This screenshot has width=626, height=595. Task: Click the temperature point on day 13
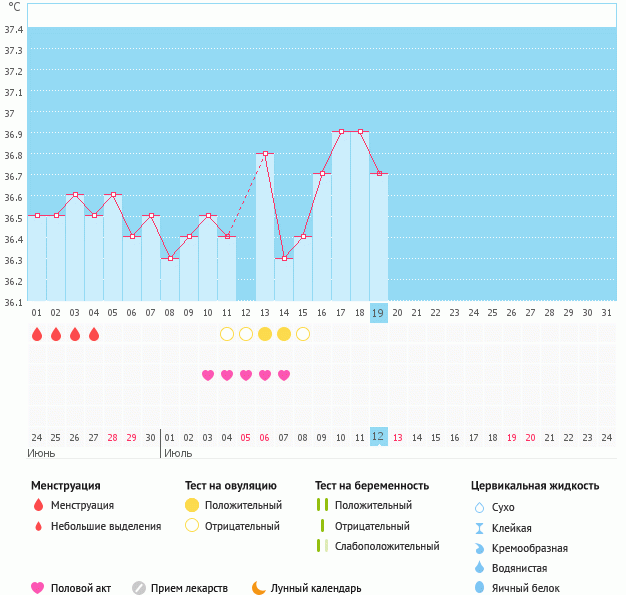click(x=265, y=154)
